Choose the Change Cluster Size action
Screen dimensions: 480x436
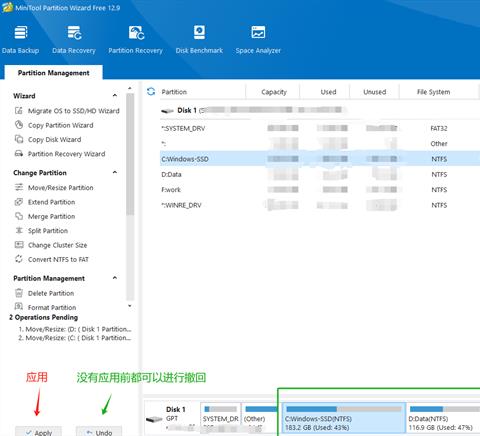57,245
